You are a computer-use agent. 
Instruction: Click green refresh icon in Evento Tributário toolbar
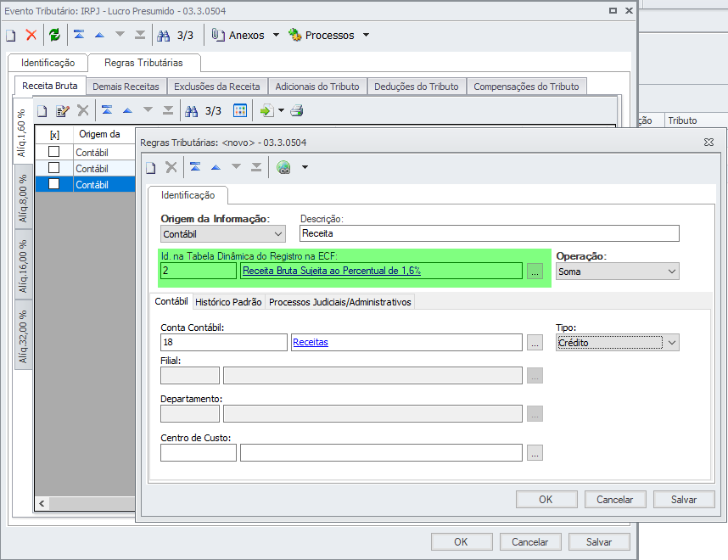[x=55, y=35]
